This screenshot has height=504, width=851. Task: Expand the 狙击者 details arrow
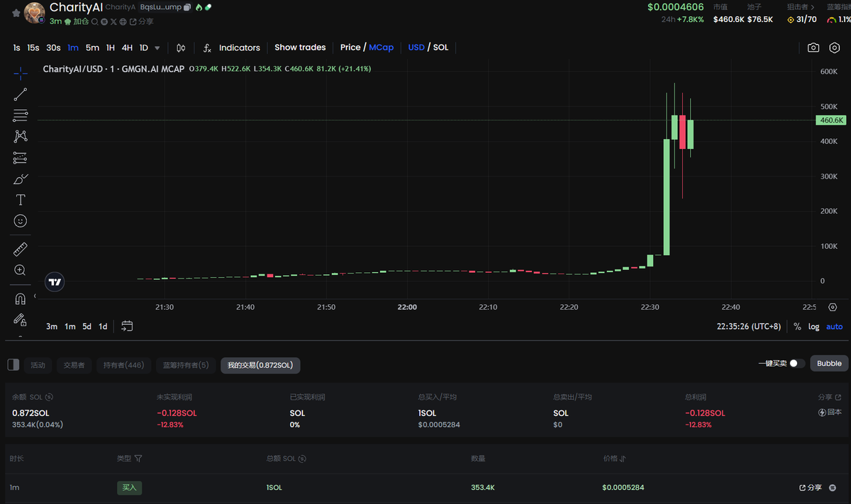coord(813,6)
